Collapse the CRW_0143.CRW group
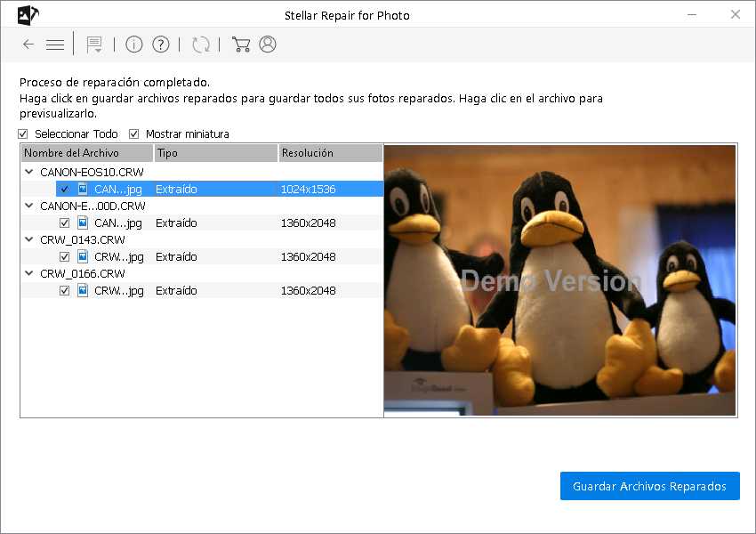Viewport: 756px width, 534px height. click(29, 239)
